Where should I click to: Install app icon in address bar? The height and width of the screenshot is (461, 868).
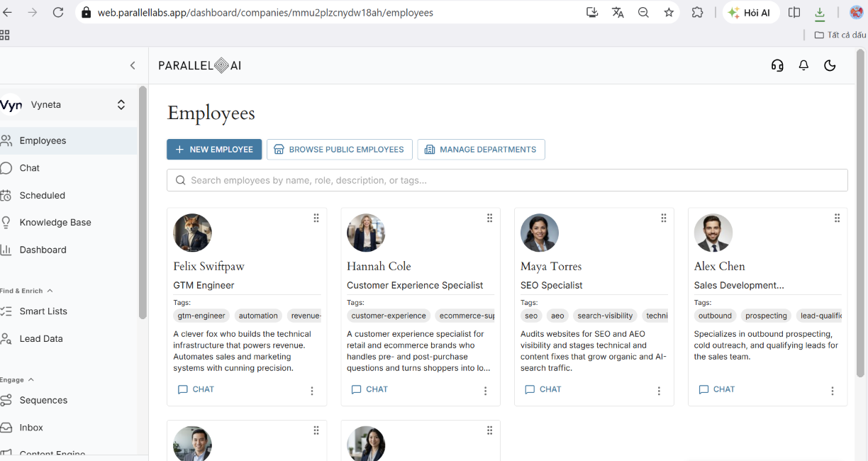coord(592,12)
